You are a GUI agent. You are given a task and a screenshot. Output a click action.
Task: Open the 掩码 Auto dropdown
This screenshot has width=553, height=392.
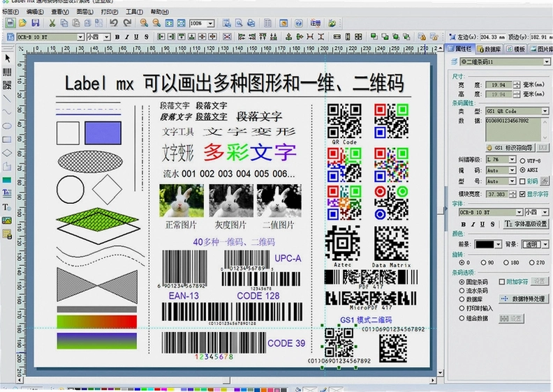(512, 170)
